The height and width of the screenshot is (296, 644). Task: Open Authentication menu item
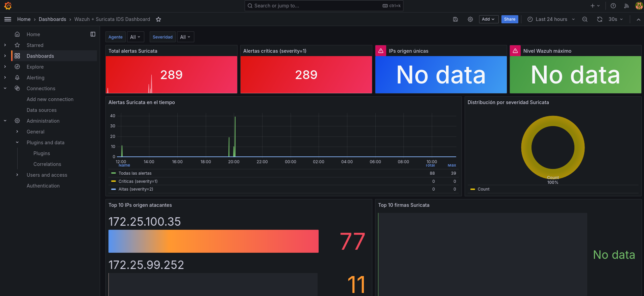tap(43, 186)
